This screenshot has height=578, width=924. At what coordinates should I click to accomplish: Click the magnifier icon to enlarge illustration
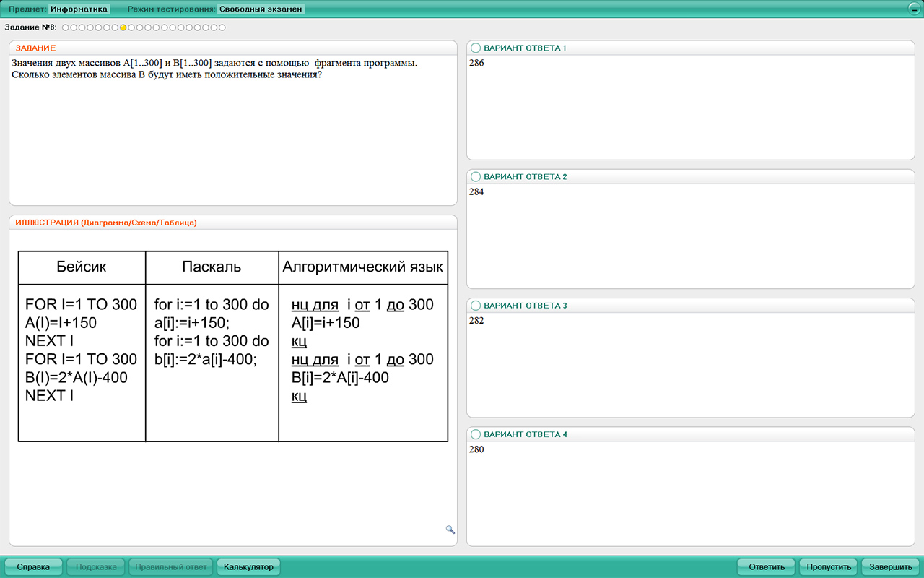point(450,530)
